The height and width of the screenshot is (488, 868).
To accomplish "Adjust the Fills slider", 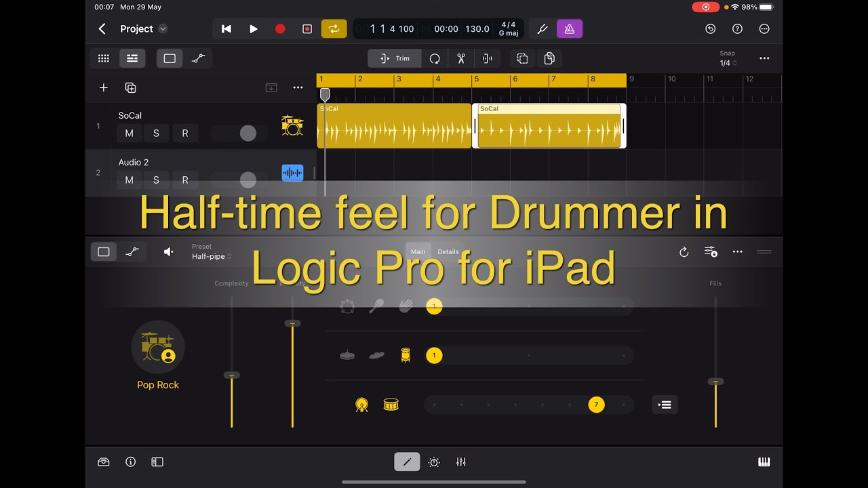I will click(715, 382).
